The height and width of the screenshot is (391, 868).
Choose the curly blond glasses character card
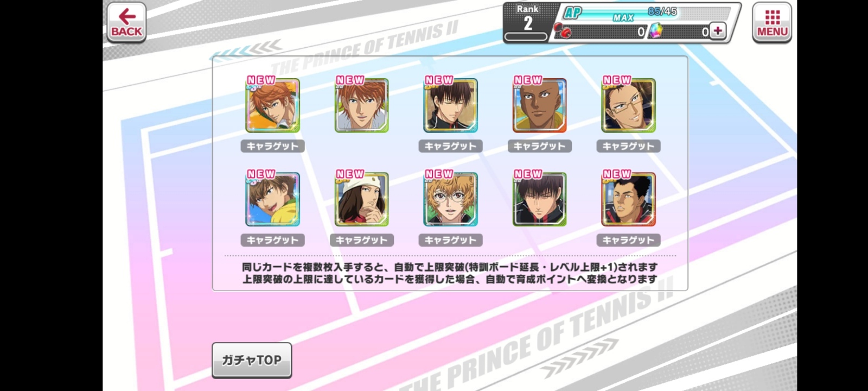450,199
